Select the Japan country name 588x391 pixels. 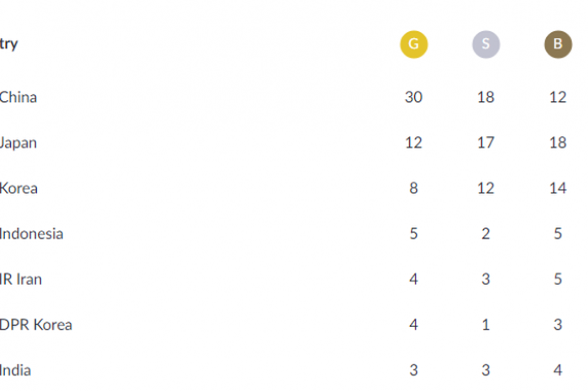[x=18, y=143]
